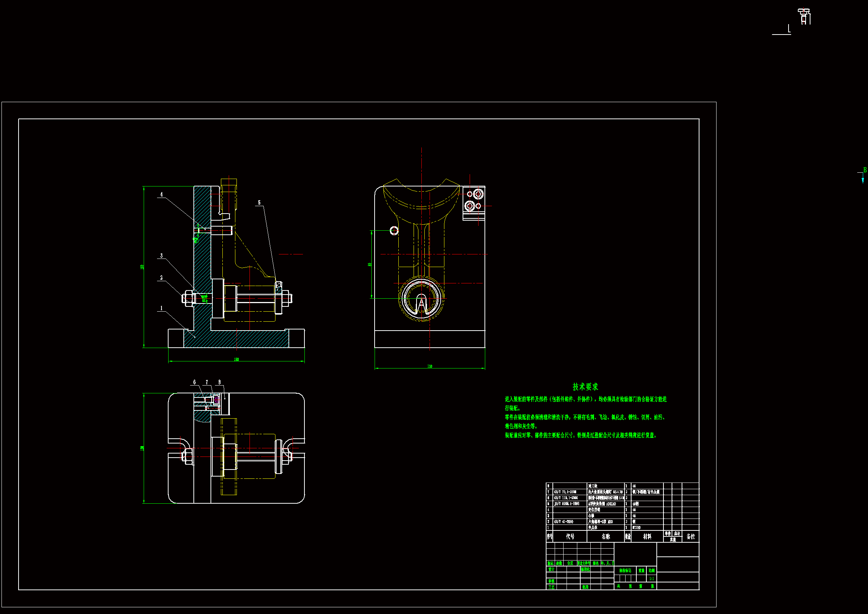The width and height of the screenshot is (868, 614).
Task: Click the small fixture symbol at top right
Action: tap(804, 16)
